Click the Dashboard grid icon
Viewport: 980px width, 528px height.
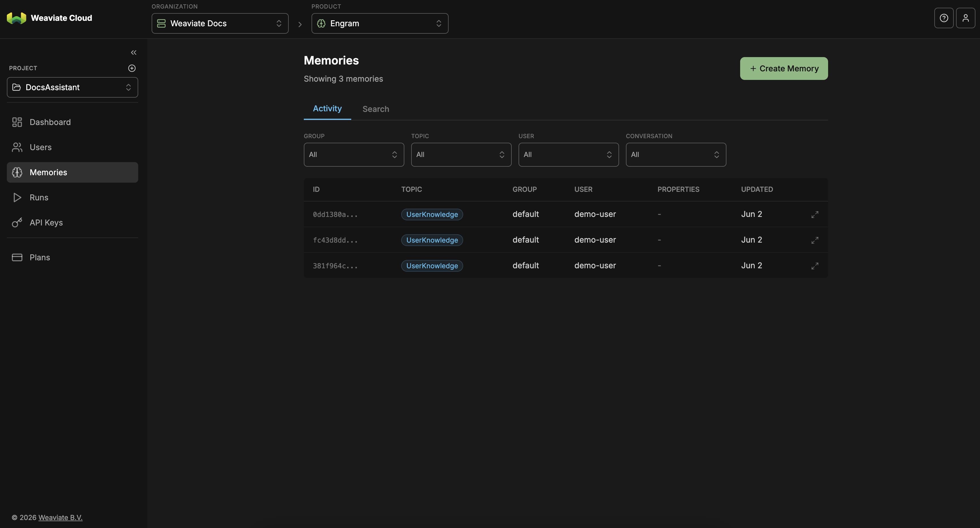click(x=17, y=122)
